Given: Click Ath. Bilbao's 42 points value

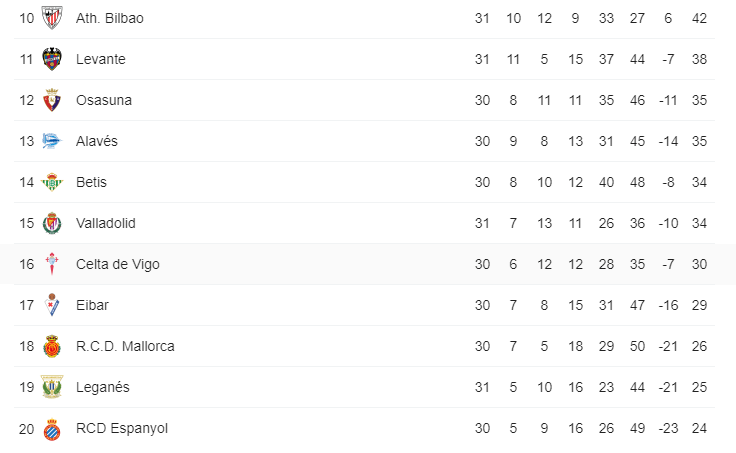Looking at the screenshot, I should click(x=699, y=18).
